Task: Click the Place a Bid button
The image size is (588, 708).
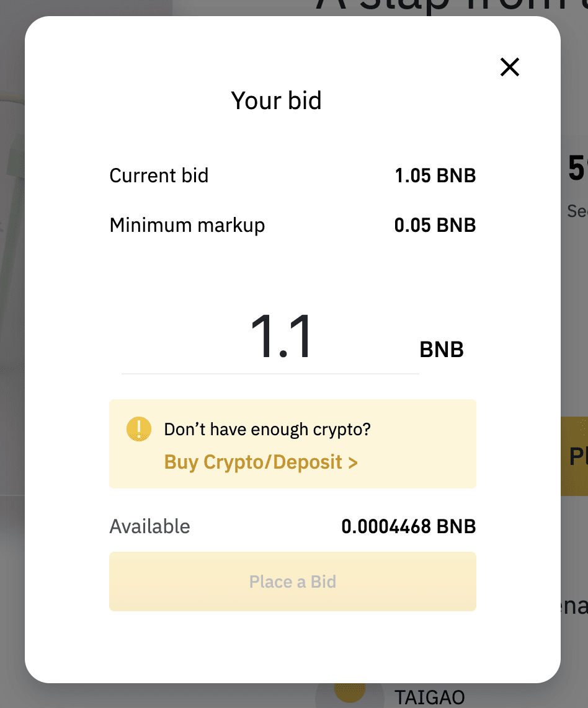Action: pos(293,582)
